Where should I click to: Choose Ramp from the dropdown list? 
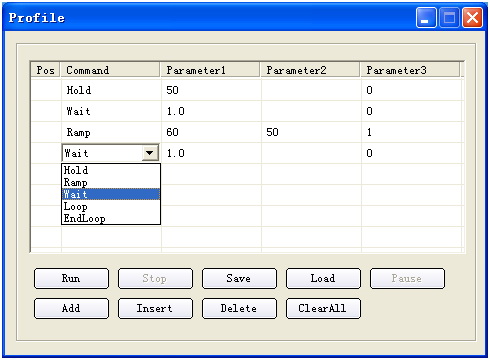click(x=111, y=182)
